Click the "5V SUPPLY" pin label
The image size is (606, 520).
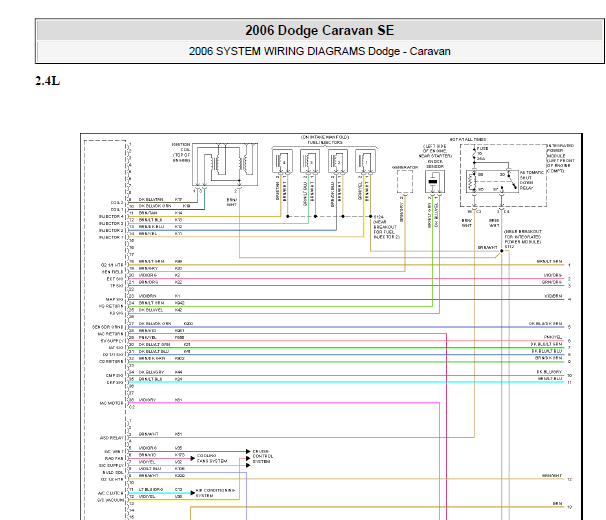pos(112,341)
